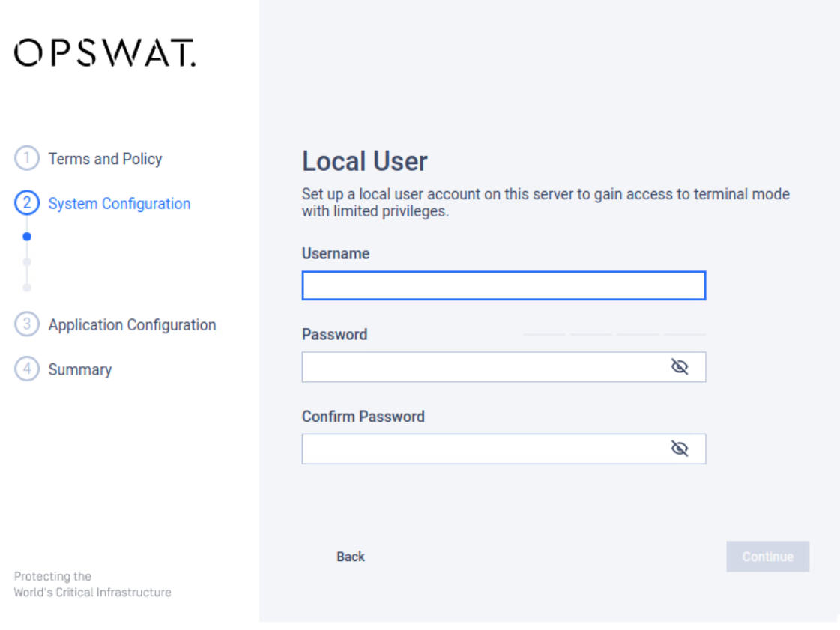The image size is (840, 630).
Task: Show the Confirm Password characters
Action: point(680,449)
